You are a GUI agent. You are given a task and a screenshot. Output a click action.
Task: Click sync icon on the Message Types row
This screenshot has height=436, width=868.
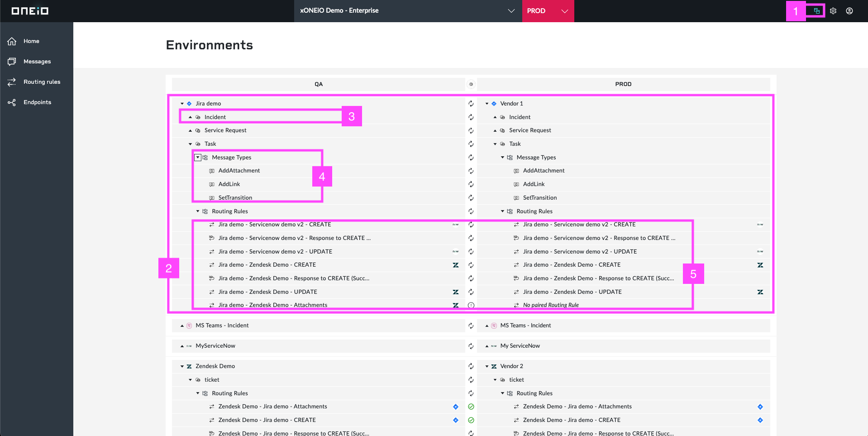click(471, 158)
